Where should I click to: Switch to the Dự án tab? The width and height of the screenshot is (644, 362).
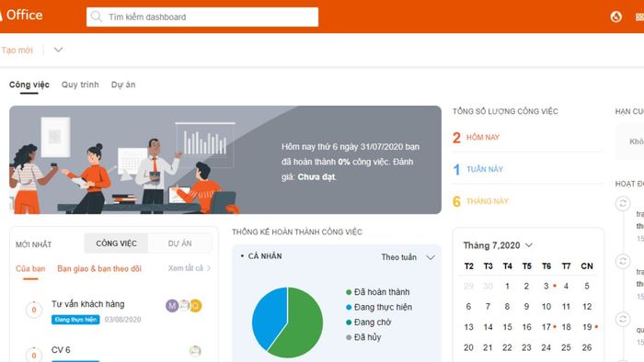pos(123,85)
